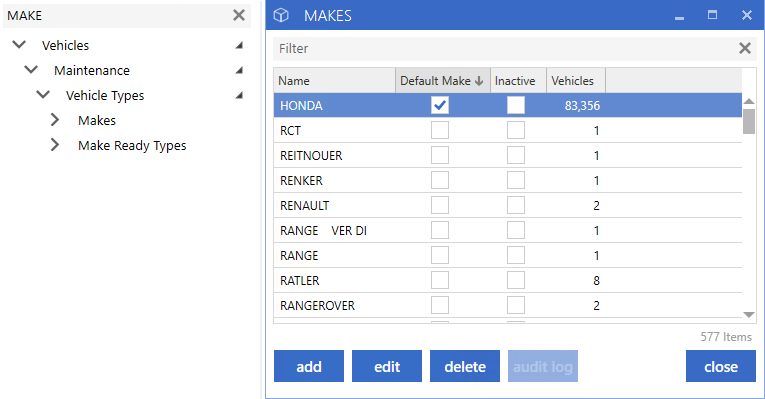Select the RENKER row name

click(x=301, y=180)
